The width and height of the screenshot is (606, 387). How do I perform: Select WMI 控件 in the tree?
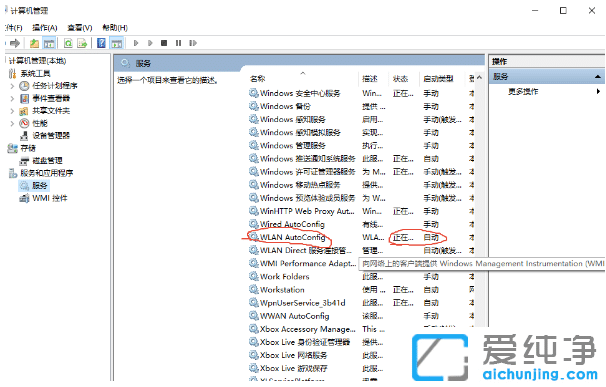click(x=49, y=198)
